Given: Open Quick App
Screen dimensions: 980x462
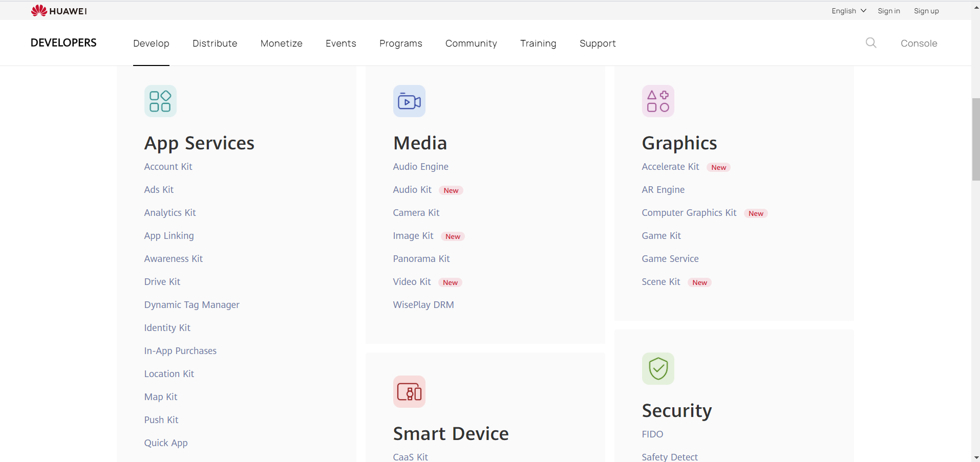Looking at the screenshot, I should (x=166, y=443).
